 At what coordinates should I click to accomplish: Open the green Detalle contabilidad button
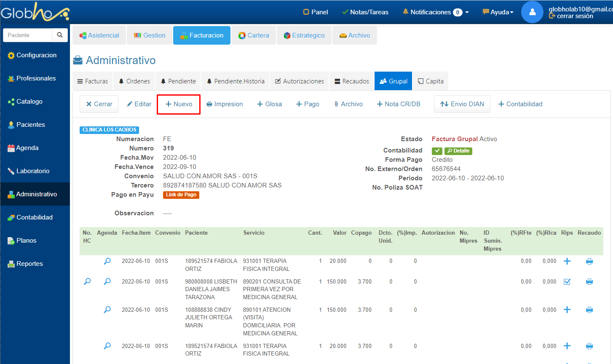click(x=458, y=151)
